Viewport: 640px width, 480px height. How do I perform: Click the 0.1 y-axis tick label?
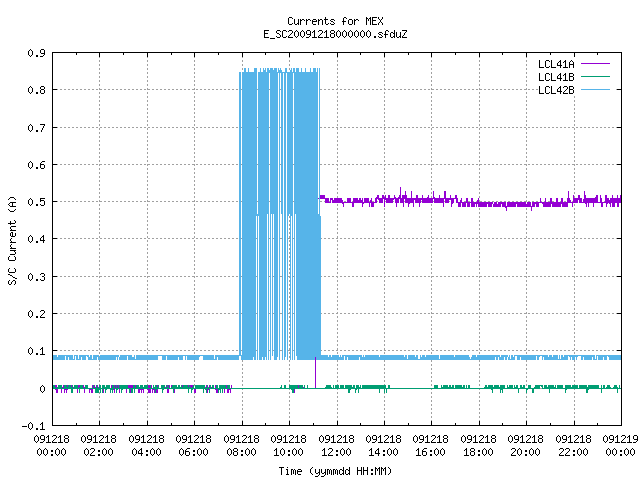coord(36,351)
